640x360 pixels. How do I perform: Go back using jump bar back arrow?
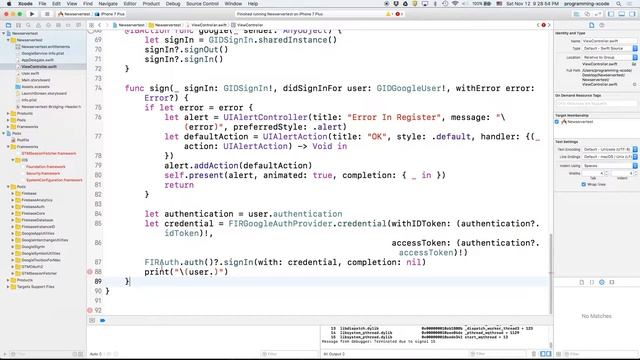click(x=100, y=25)
